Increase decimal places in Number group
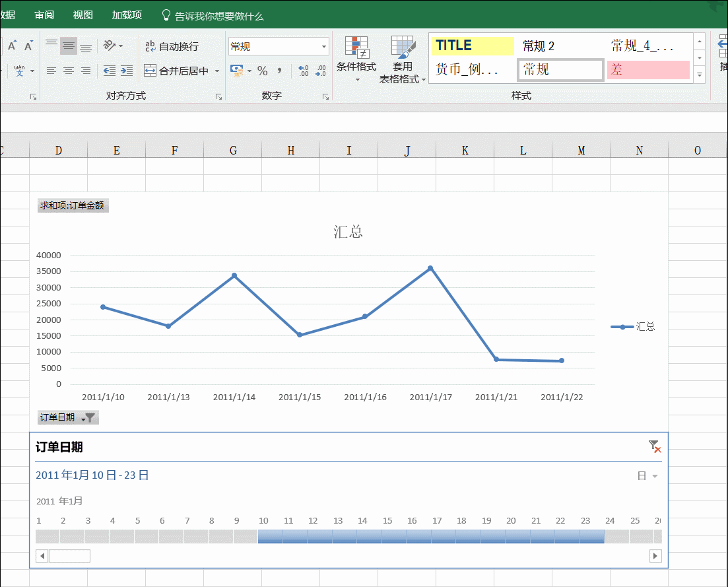 click(x=304, y=71)
